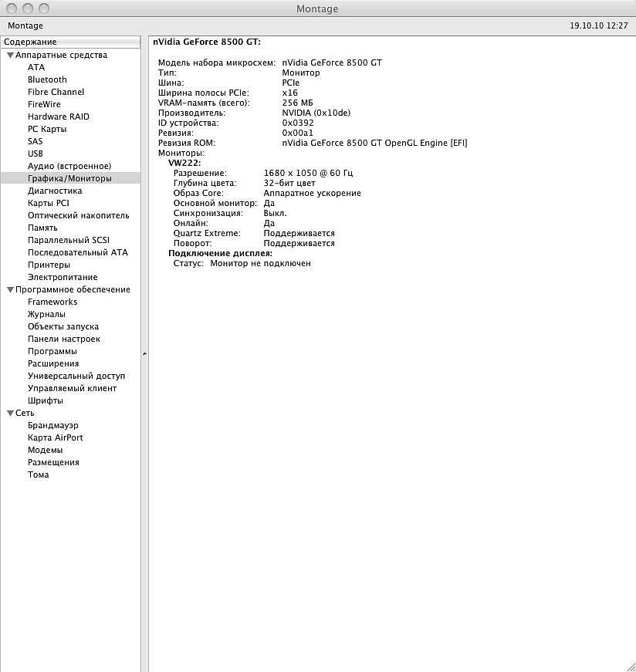
Task: Collapse the Сеть section triangle
Action: pos(10,413)
